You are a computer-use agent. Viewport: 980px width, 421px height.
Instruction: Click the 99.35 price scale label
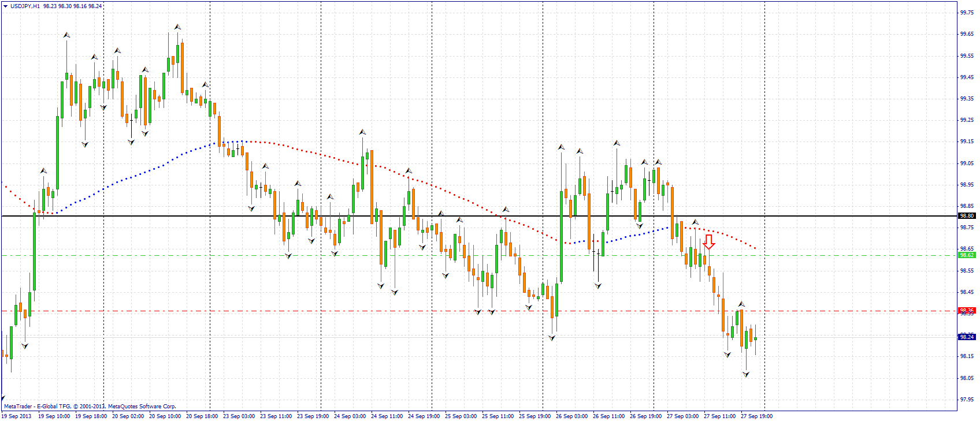967,99
